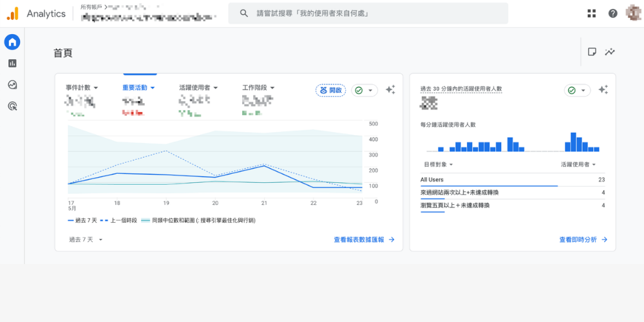
Task: Click the 上一個時段 legend entry
Action: [118, 220]
